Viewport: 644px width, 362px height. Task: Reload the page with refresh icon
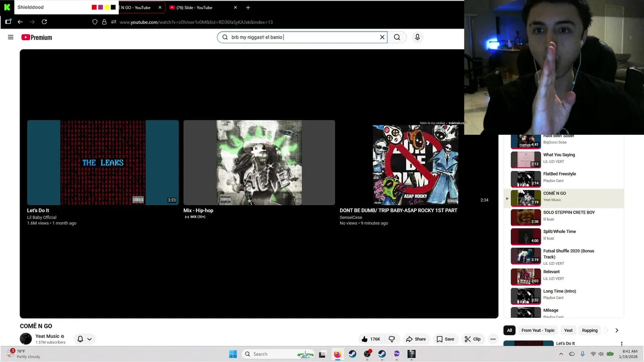click(x=44, y=22)
